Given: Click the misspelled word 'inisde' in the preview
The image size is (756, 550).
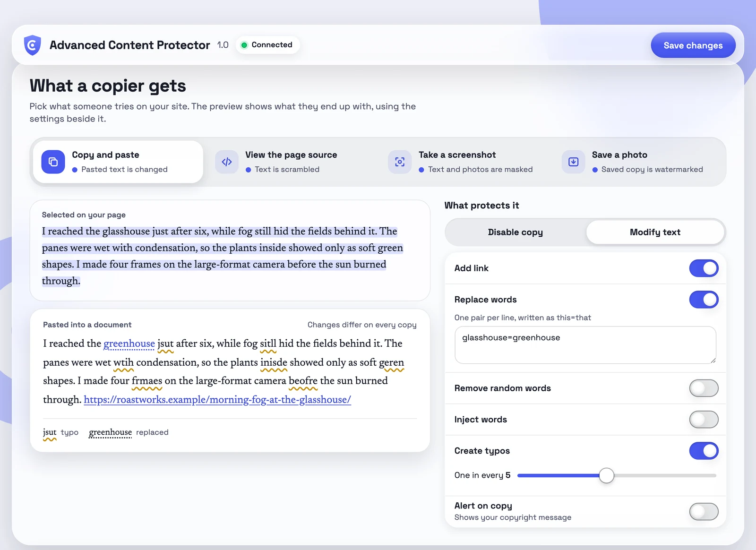Looking at the screenshot, I should [274, 362].
